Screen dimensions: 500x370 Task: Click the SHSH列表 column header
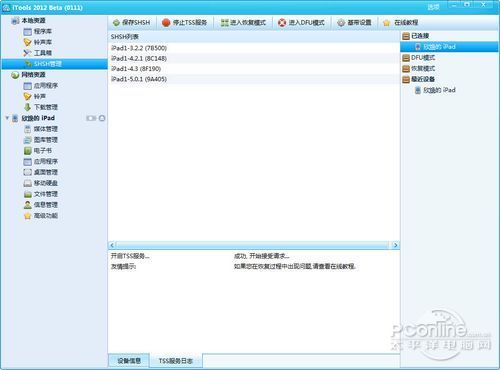click(x=254, y=37)
